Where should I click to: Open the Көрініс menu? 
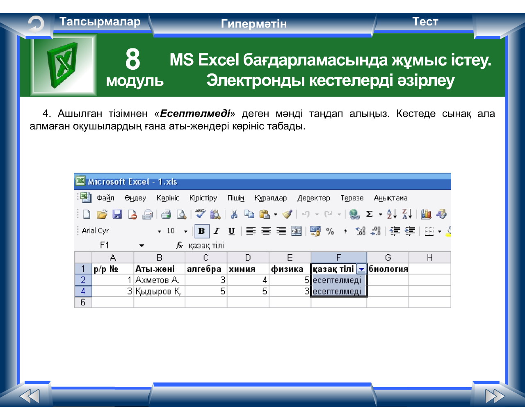tap(168, 198)
